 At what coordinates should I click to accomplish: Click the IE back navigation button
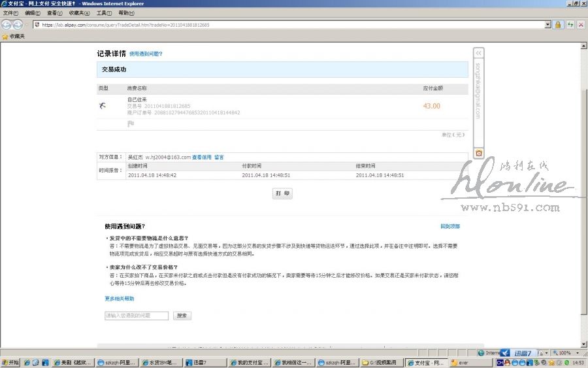[7, 25]
